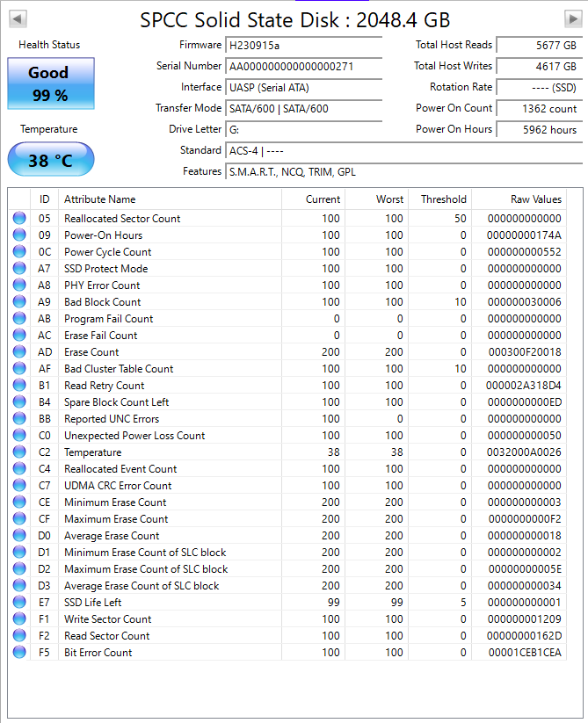This screenshot has width=588, height=723.
Task: Click the blue status orb for Reallocated Sector Count
Action: click(19, 219)
